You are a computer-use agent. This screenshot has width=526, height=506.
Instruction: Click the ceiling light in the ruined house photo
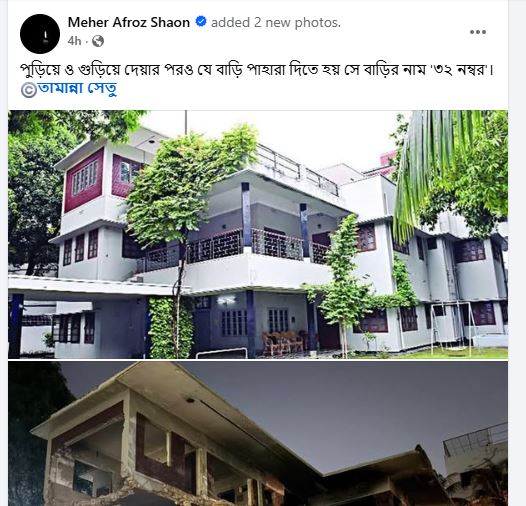190,400
